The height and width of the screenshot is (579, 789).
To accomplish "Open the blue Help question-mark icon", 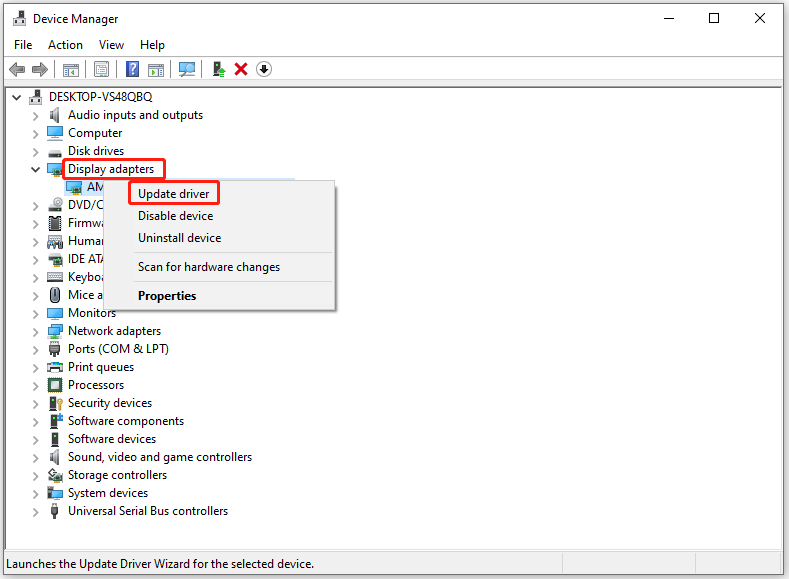I will pos(132,69).
